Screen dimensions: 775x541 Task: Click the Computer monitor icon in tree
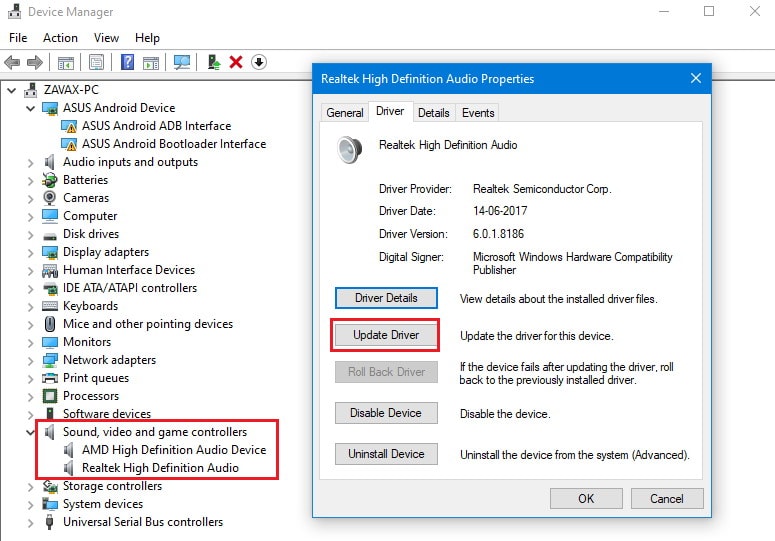click(x=50, y=216)
